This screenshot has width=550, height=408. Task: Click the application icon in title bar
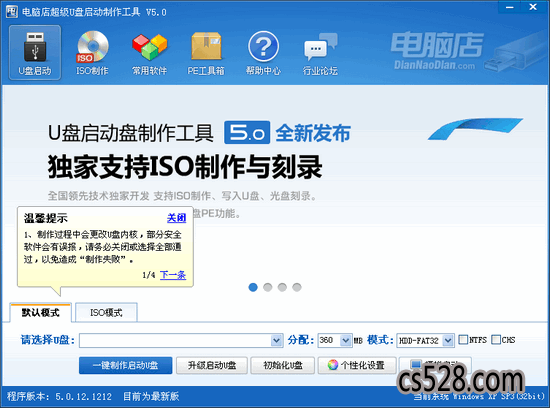[12, 12]
